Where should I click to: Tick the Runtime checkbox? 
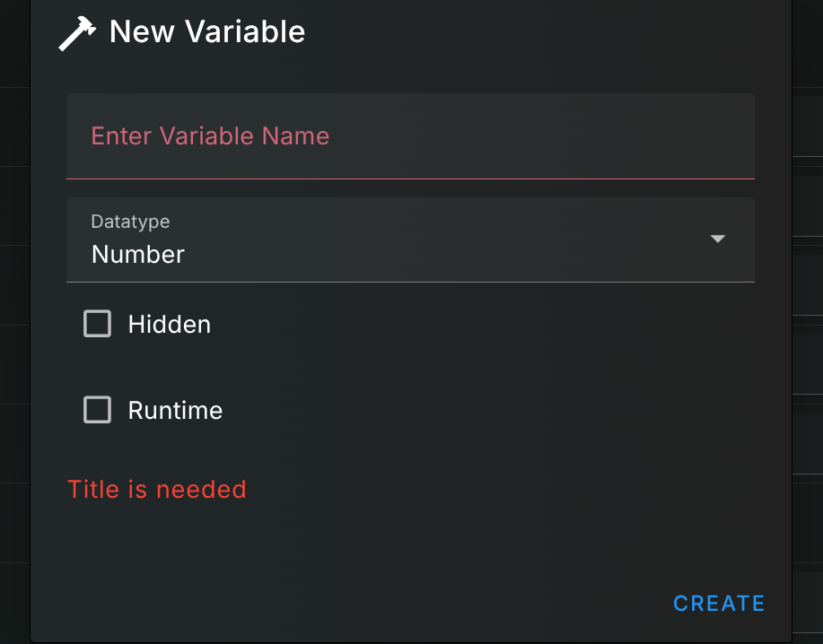click(97, 410)
